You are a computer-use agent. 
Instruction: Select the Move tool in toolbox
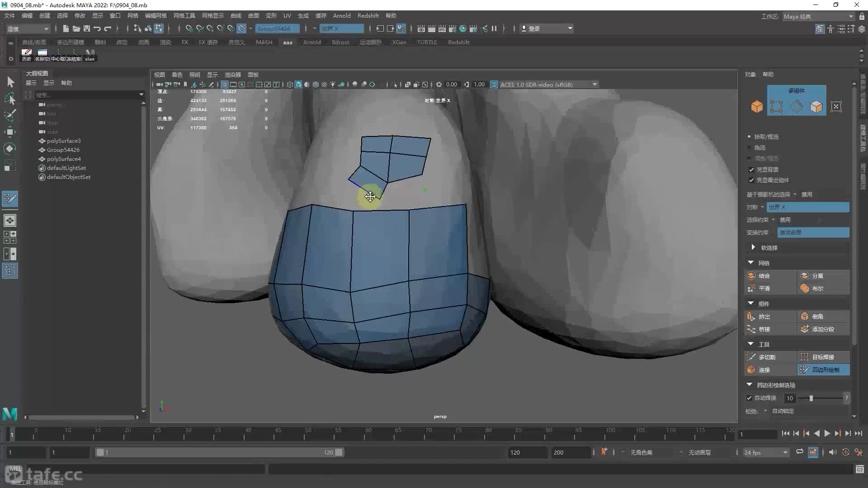(x=10, y=132)
